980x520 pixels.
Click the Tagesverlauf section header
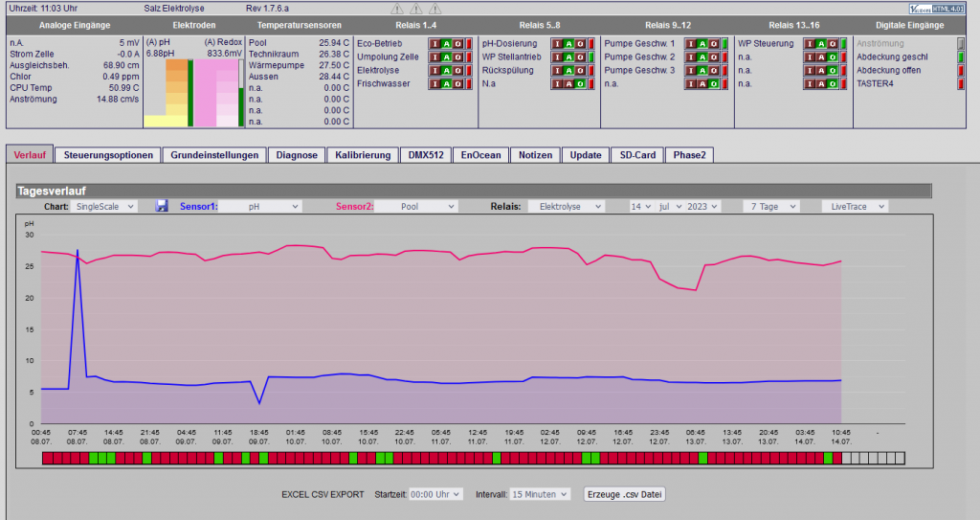click(x=474, y=191)
